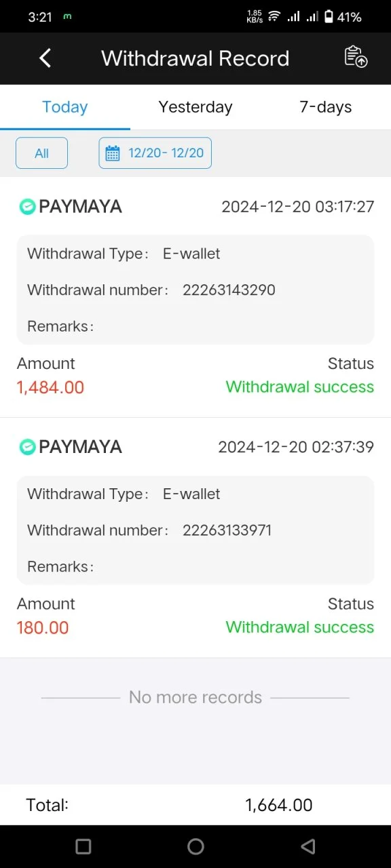Screen dimensions: 391x868
Task: Open the record export clipboard icon
Action: point(356,57)
